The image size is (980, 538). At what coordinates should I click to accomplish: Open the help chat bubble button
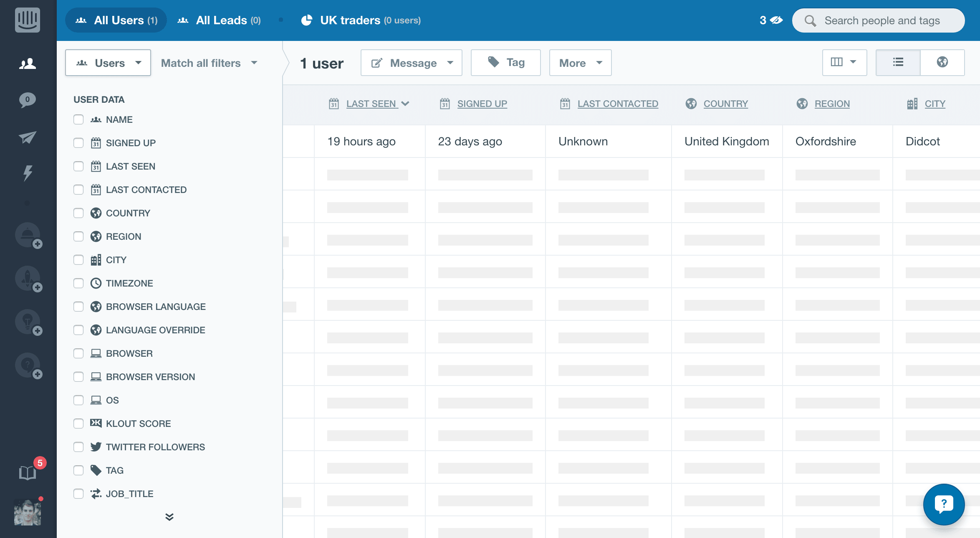tap(943, 504)
